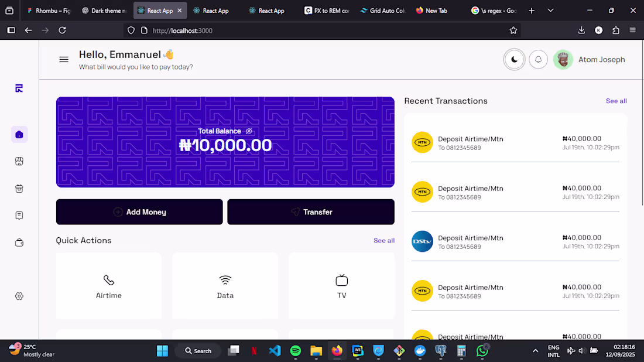The image size is (644, 362).
Task: Open See all for Quick Actions
Action: tap(384, 240)
